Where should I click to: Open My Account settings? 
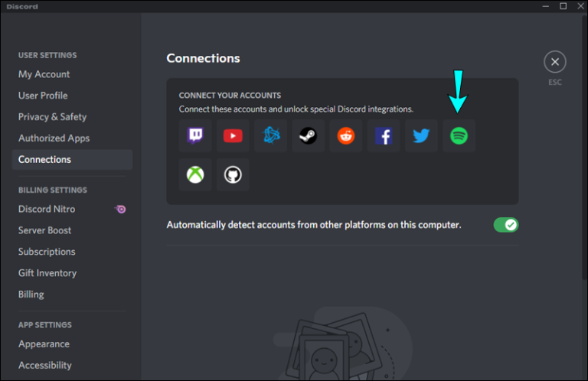point(44,74)
